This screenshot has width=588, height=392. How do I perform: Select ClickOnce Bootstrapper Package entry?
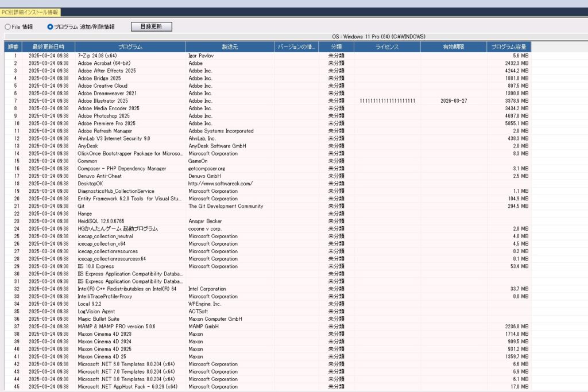(130, 154)
